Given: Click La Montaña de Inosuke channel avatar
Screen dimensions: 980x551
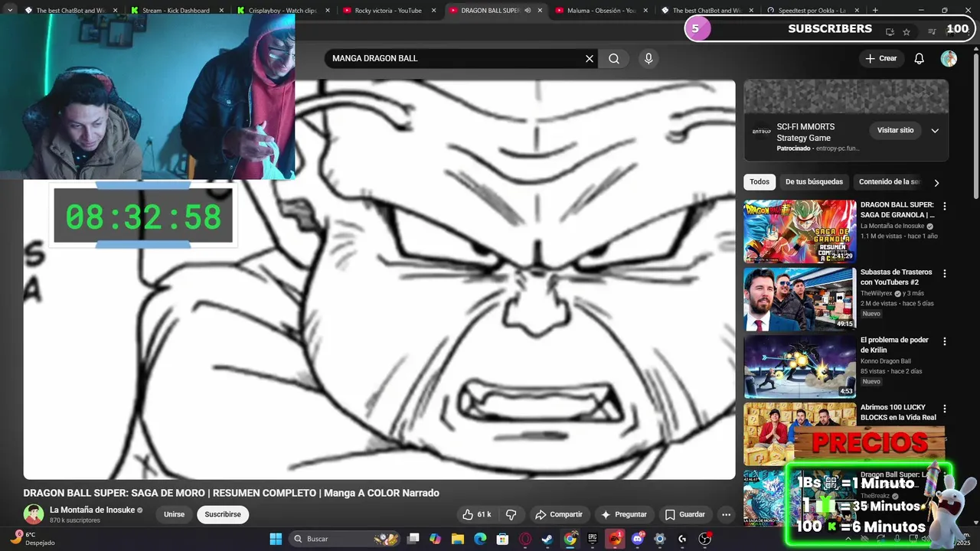Looking at the screenshot, I should click(33, 514).
